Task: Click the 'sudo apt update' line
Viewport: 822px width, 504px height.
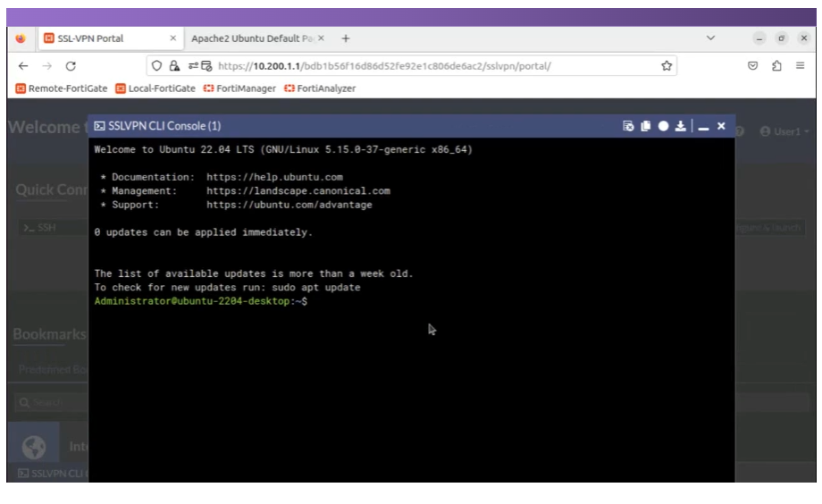Action: [227, 288]
